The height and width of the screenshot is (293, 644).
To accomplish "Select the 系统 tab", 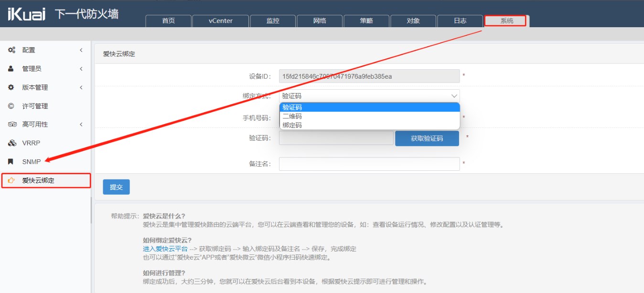I will (x=507, y=21).
